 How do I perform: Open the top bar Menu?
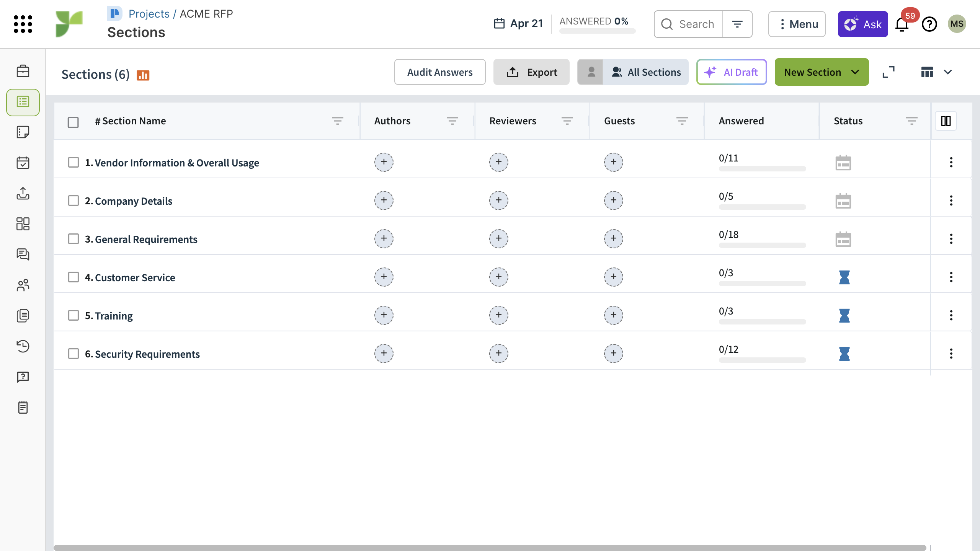pos(797,24)
